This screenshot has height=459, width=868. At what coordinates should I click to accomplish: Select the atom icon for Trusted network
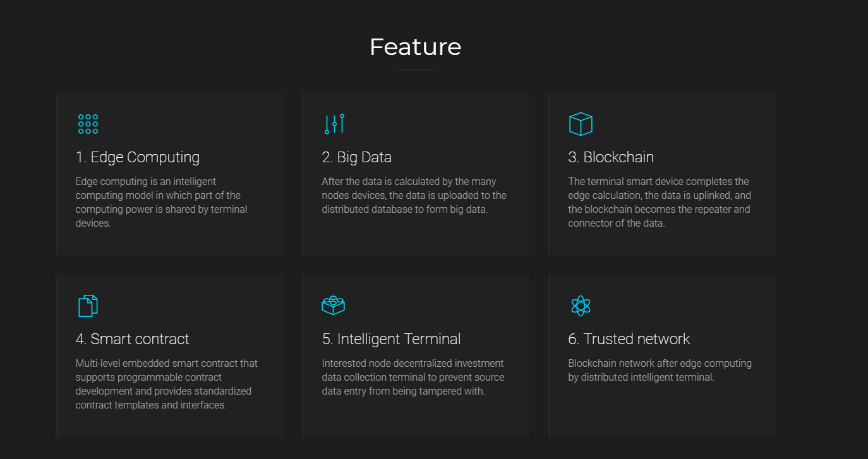(581, 306)
